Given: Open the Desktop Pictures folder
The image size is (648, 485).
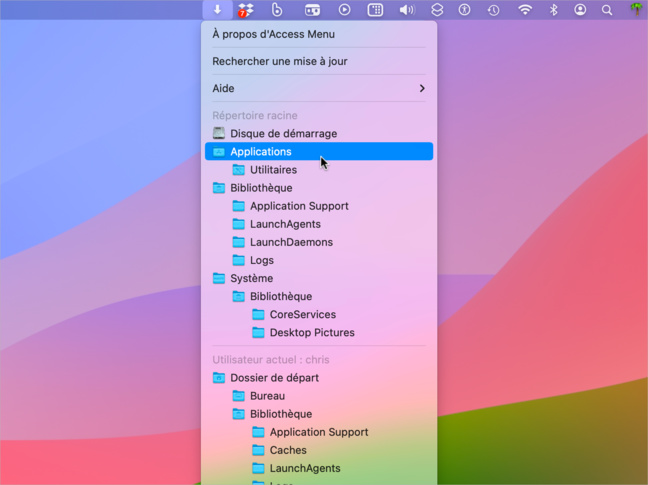Looking at the screenshot, I should click(x=319, y=333).
